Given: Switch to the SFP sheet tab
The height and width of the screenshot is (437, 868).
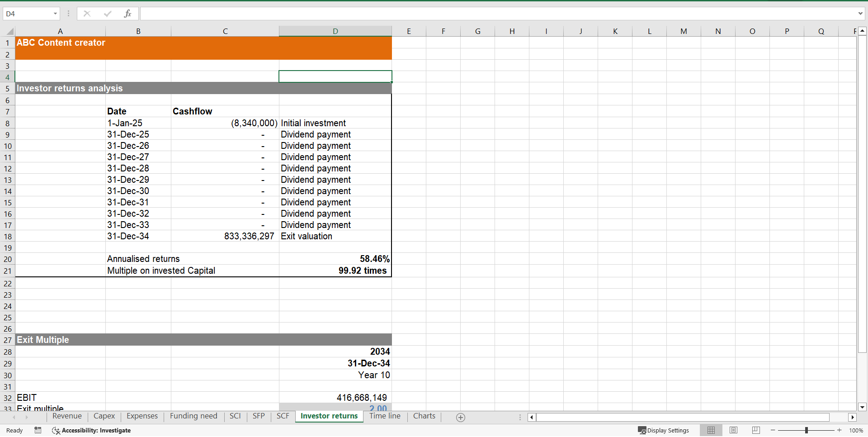Looking at the screenshot, I should coord(259,416).
